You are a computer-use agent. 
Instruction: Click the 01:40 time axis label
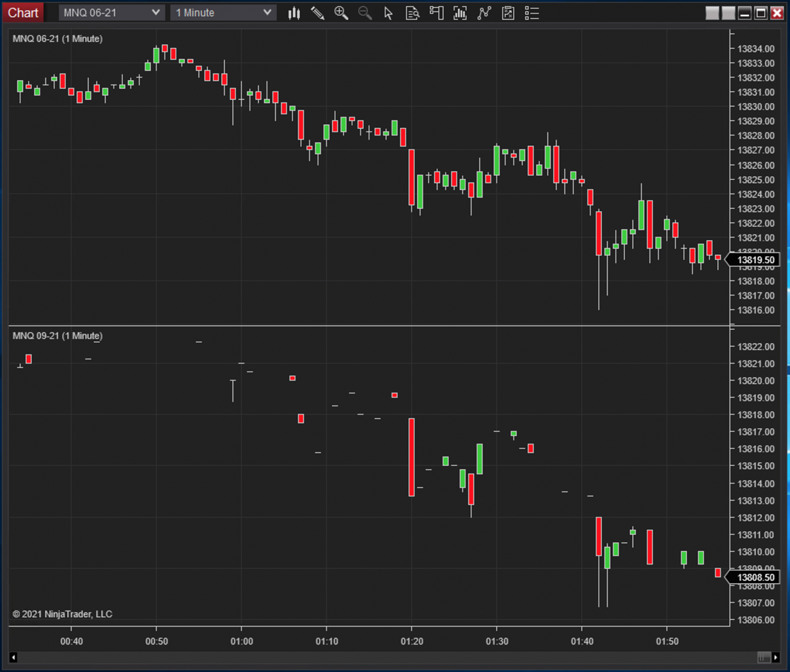(x=582, y=641)
